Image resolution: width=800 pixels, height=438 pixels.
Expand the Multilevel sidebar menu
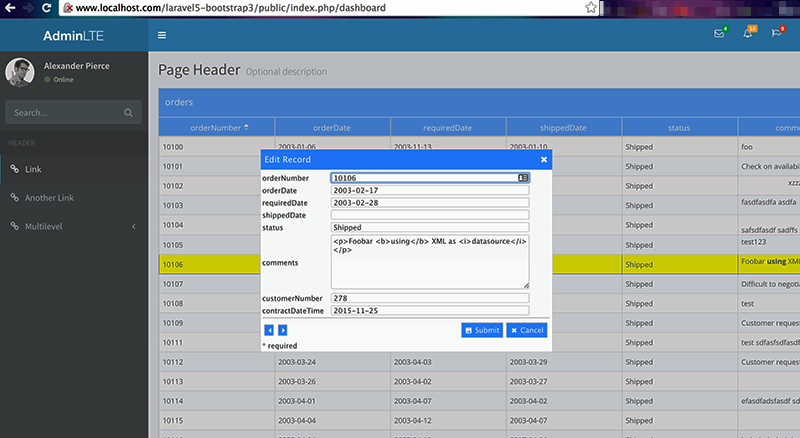(x=74, y=226)
